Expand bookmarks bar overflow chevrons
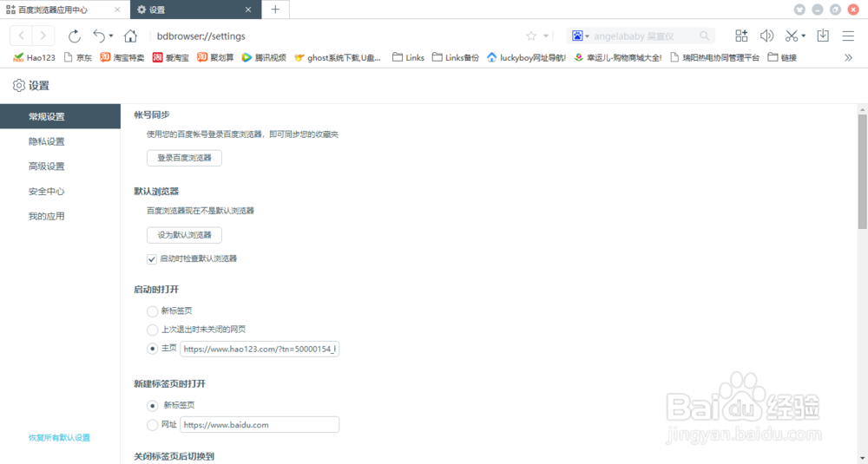 pyautogui.click(x=848, y=57)
